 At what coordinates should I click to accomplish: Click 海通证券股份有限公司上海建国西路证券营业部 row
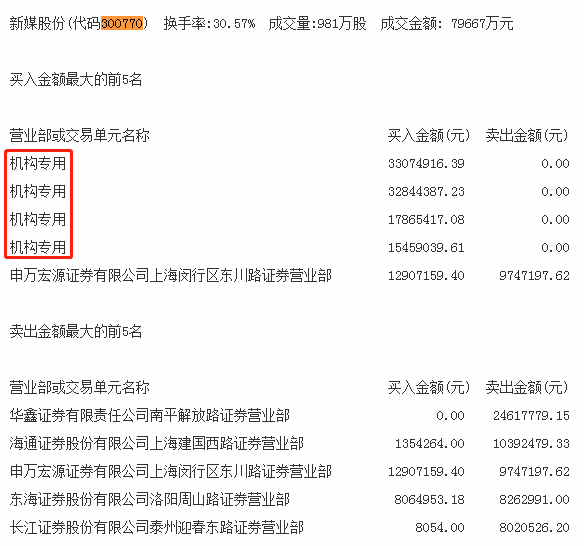click(x=289, y=444)
